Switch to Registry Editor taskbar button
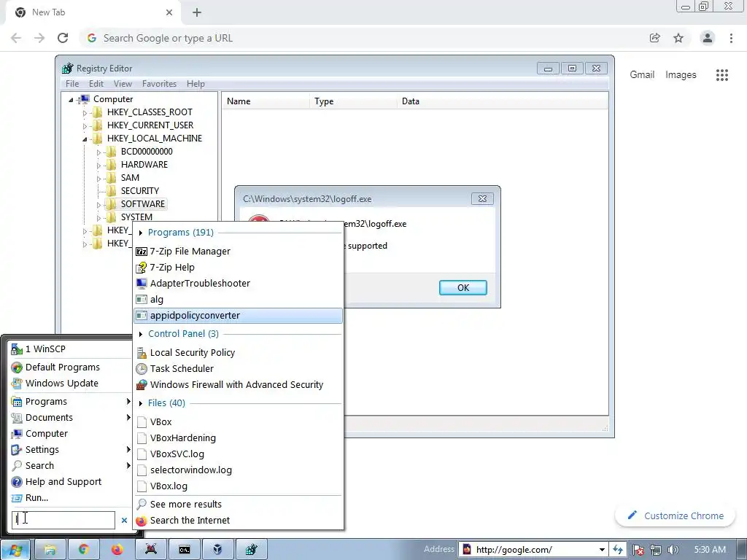This screenshot has height=560, width=747. point(252,550)
